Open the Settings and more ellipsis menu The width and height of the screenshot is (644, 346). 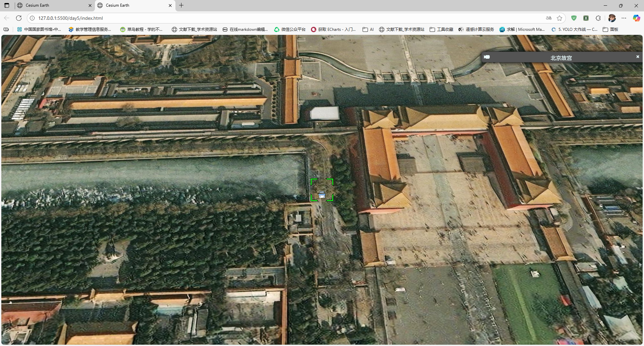point(624,18)
